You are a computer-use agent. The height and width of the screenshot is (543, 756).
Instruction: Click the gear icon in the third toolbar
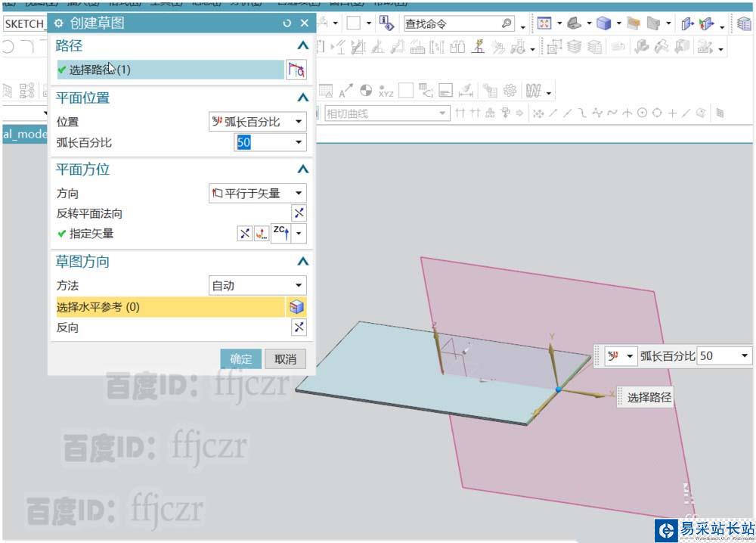510,90
